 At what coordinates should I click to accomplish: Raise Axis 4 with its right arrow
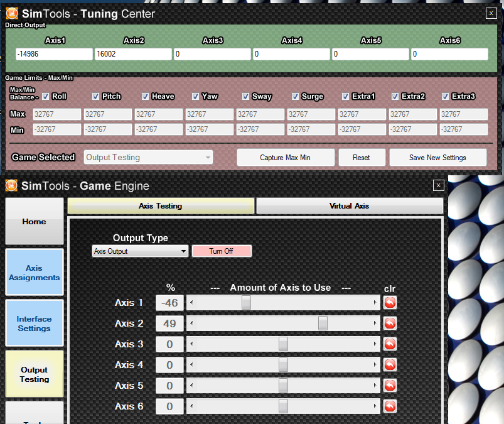375,365
